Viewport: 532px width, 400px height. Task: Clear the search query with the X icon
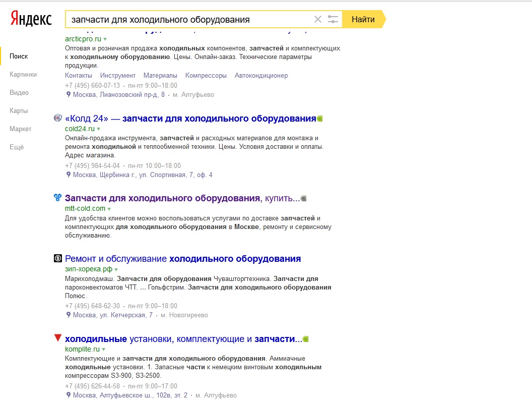coord(317,19)
